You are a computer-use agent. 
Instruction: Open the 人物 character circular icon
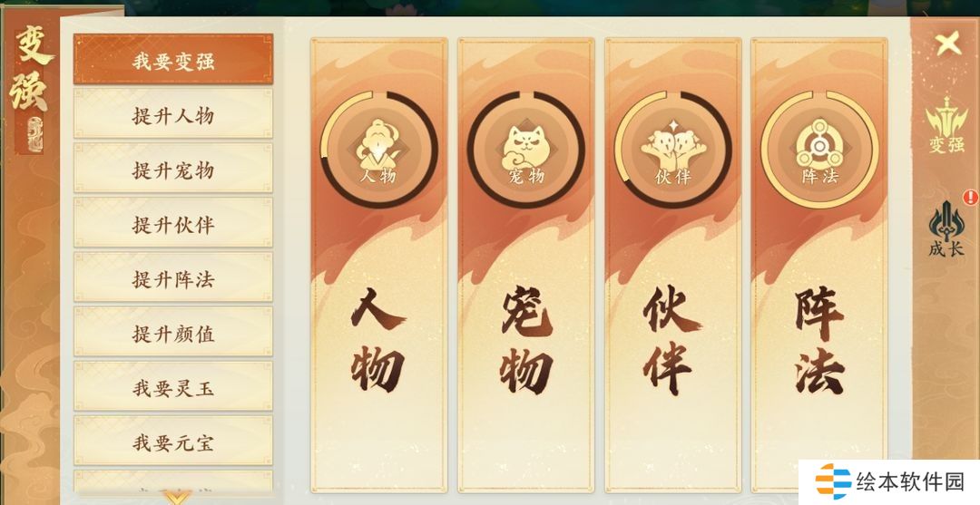coord(378,150)
